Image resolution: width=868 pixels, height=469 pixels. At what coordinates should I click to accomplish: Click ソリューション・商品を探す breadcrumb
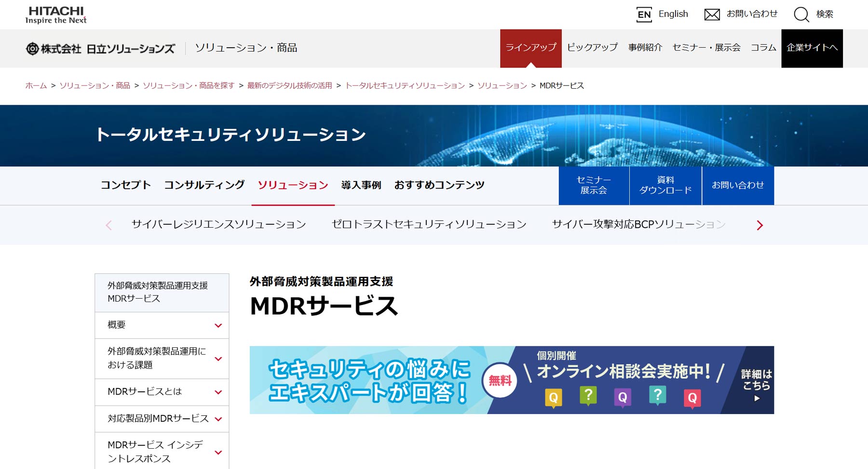pyautogui.click(x=189, y=85)
